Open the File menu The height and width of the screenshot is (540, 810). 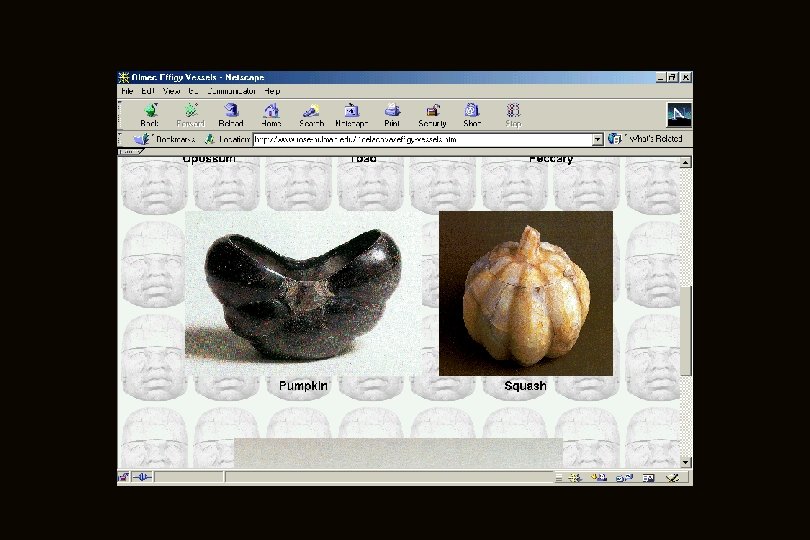click(x=127, y=91)
